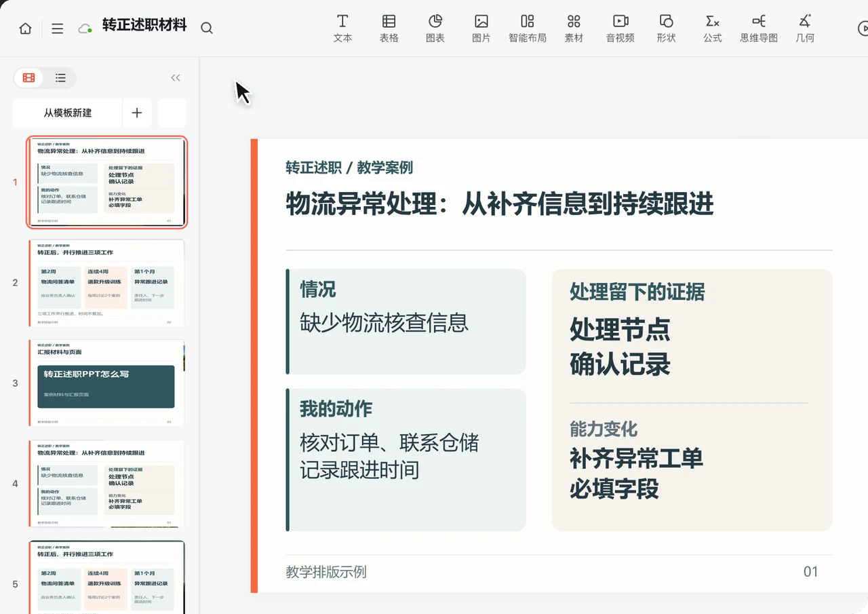Click the 从模板新建 button
Screen dimensions: 868x614
coord(68,113)
